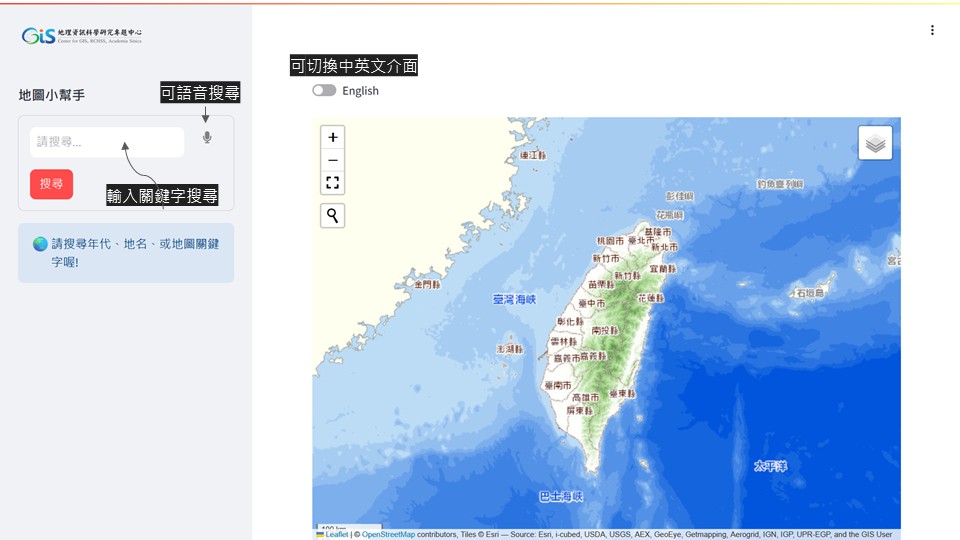The height and width of the screenshot is (540, 960).
Task: Click 金門縣 on the map
Action: (427, 285)
